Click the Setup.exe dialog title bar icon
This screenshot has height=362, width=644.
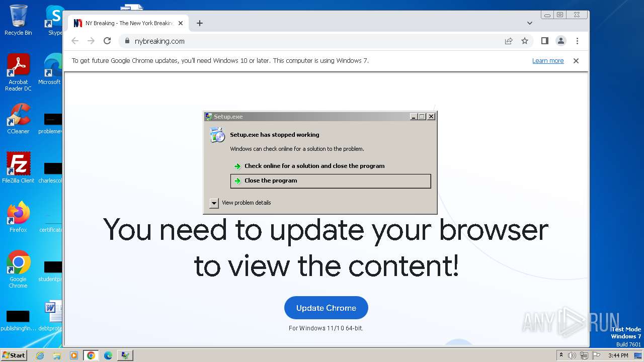click(x=209, y=117)
